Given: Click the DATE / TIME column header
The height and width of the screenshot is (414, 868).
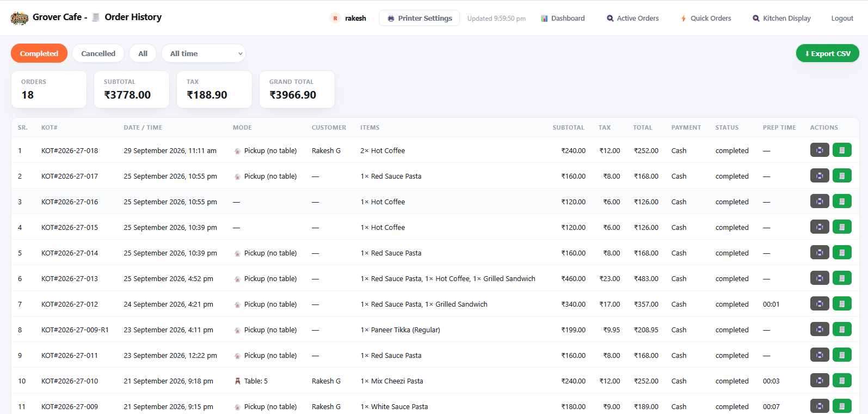Looking at the screenshot, I should click(x=143, y=127).
